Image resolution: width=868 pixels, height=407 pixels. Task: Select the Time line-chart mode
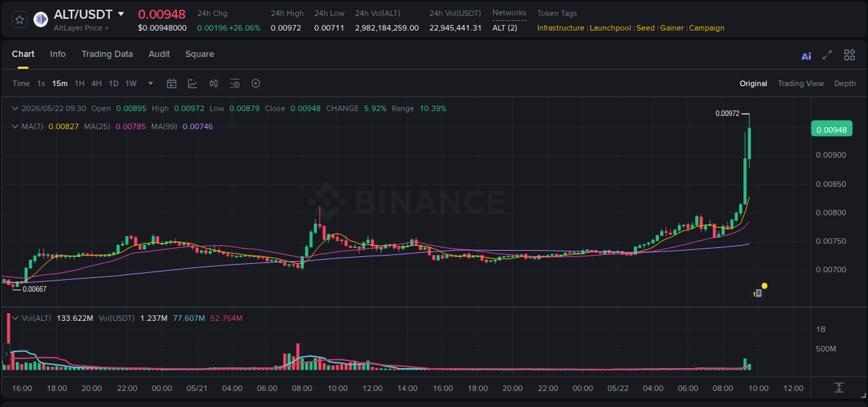[21, 83]
